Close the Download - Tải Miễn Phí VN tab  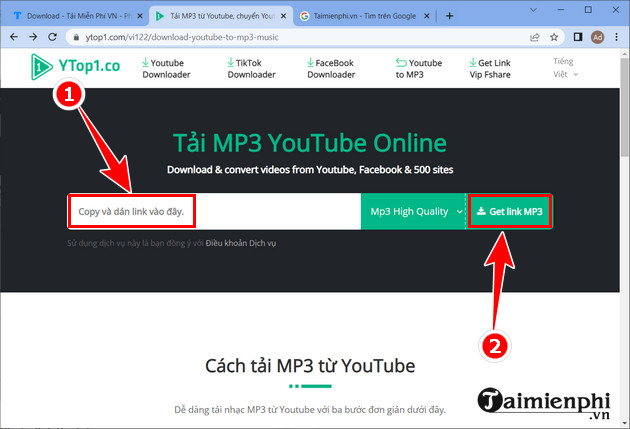coord(140,16)
